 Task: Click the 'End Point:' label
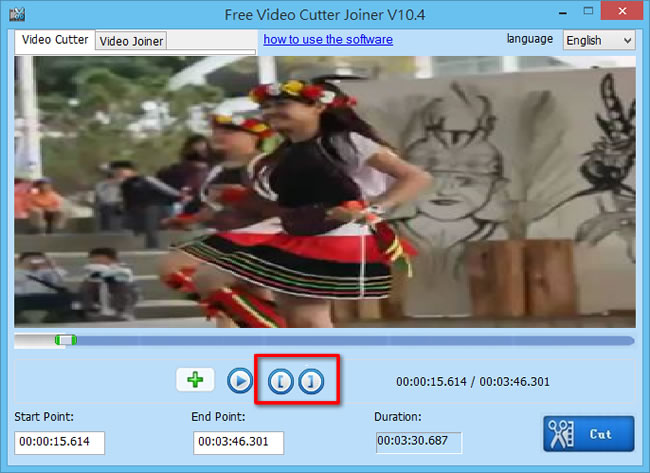218,417
